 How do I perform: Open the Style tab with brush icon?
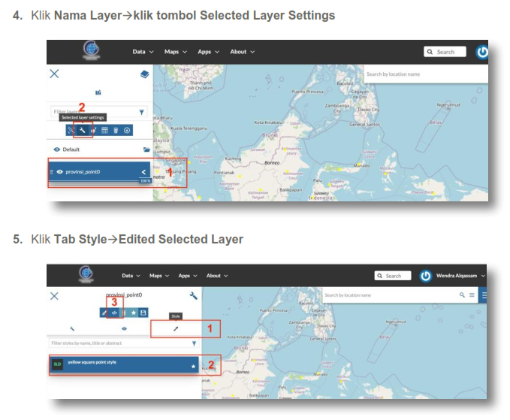pyautogui.click(x=176, y=328)
